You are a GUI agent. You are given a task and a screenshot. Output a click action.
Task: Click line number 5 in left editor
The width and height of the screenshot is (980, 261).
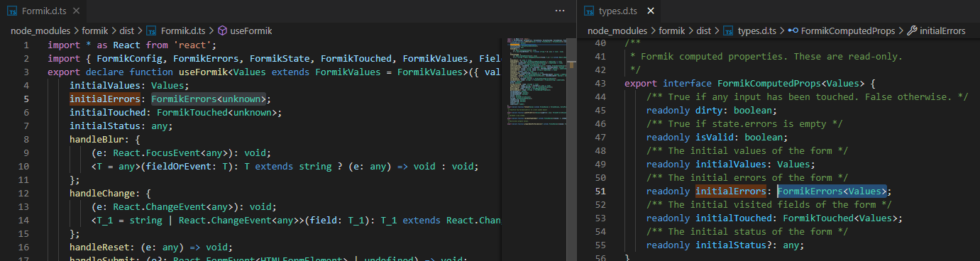pos(26,99)
